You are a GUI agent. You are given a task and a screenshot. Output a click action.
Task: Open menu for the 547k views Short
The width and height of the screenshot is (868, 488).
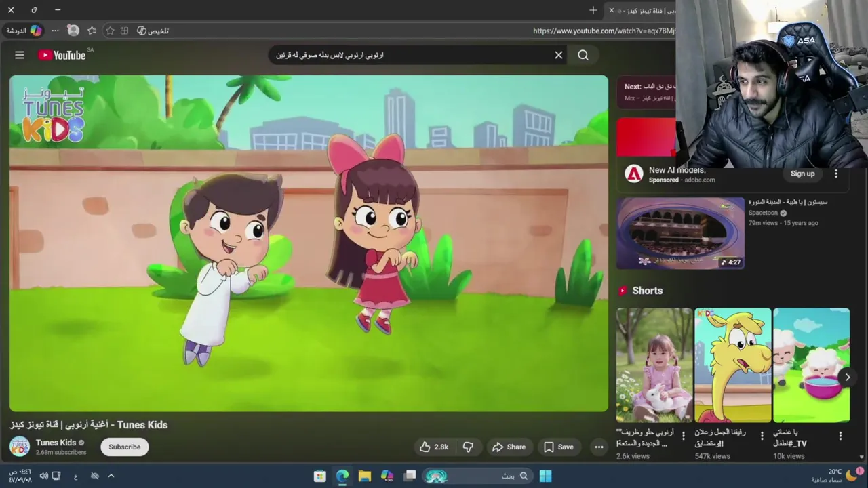pos(762,436)
